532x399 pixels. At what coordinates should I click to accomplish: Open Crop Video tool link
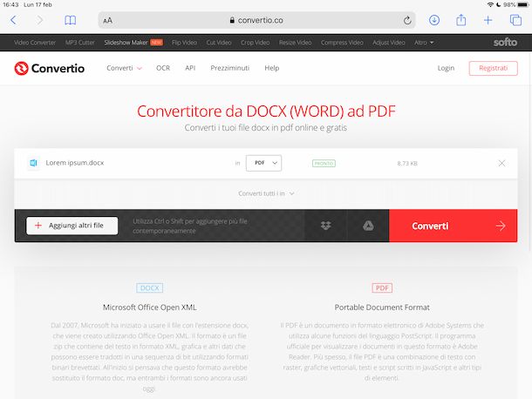256,43
